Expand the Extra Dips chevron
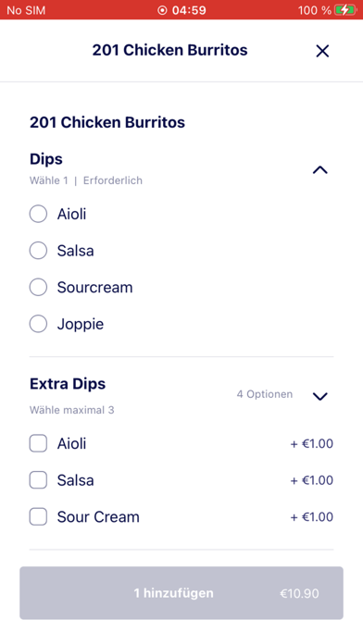This screenshot has width=363, height=644. (x=319, y=396)
